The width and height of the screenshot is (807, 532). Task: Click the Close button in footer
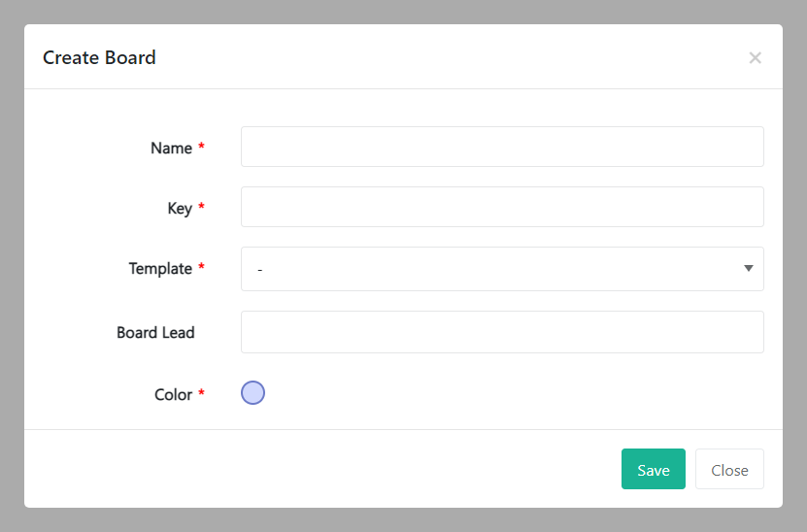click(x=729, y=470)
